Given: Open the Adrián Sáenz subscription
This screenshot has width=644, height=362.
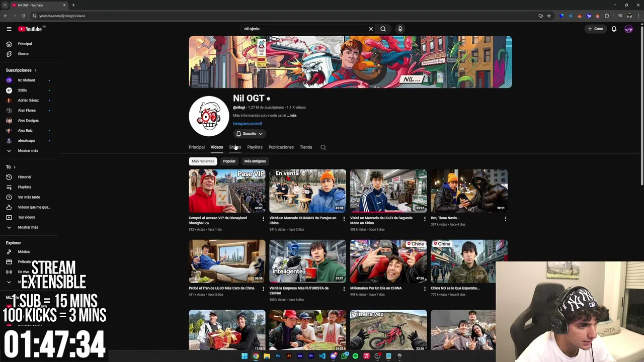Looking at the screenshot, I should 29,101.
